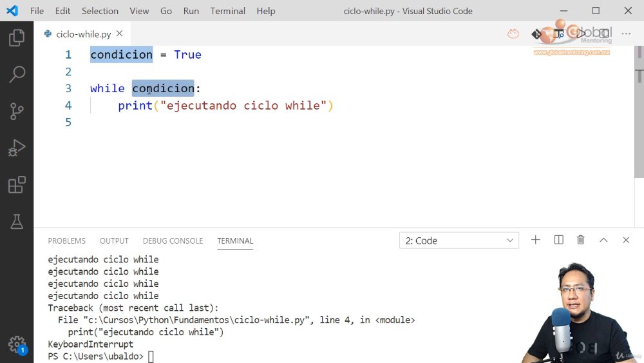Click highlighted 'condicion' on line 3
Image resolution: width=644 pixels, height=363 pixels.
tap(163, 88)
